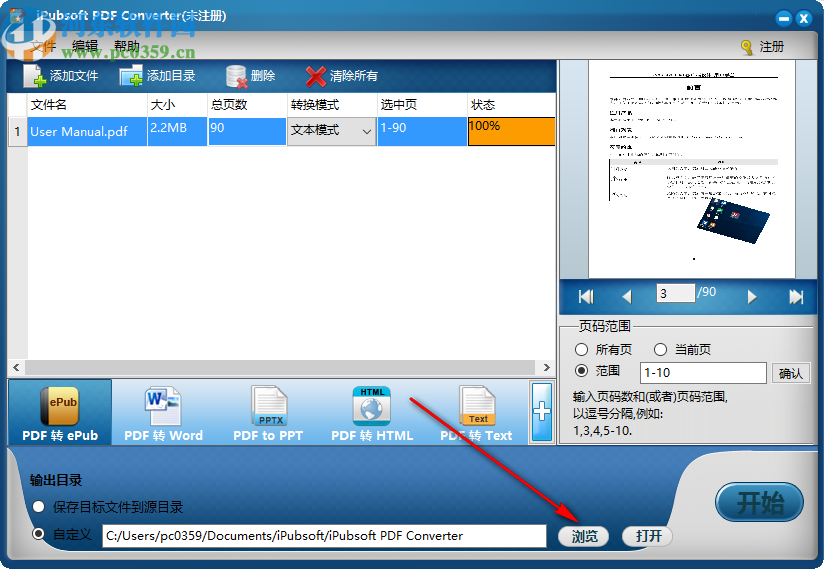Select the All Pages (所有页) radio button
This screenshot has height=569, width=824.
point(581,349)
